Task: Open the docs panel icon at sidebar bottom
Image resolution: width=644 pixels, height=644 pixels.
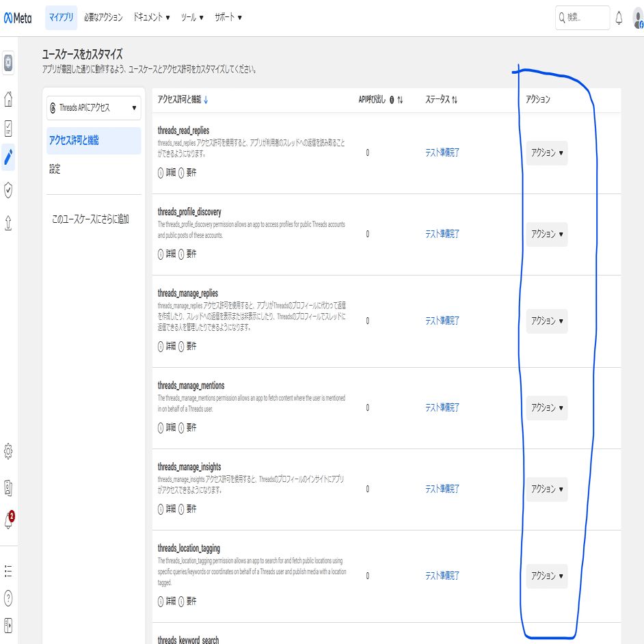Action: tap(8, 626)
